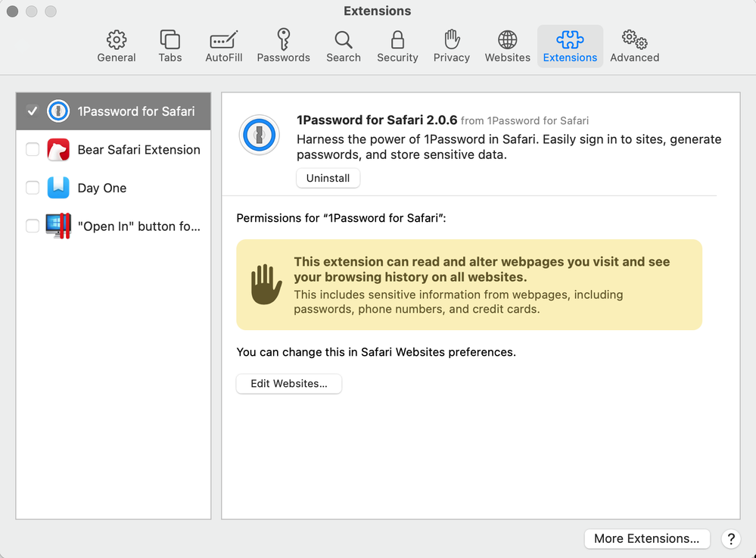Select Bear Safari Extension in the list
This screenshot has width=756, height=558.
pyautogui.click(x=138, y=150)
